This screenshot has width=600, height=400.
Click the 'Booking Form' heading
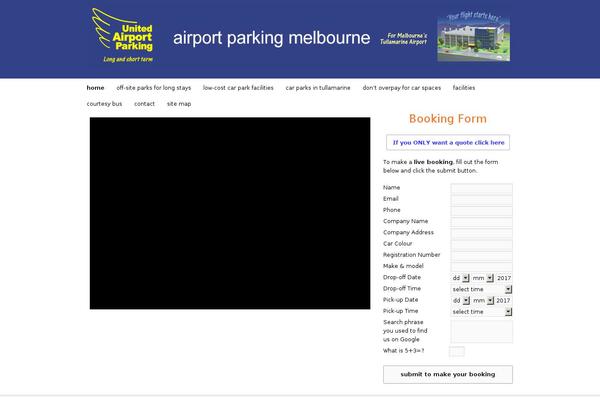pyautogui.click(x=448, y=119)
